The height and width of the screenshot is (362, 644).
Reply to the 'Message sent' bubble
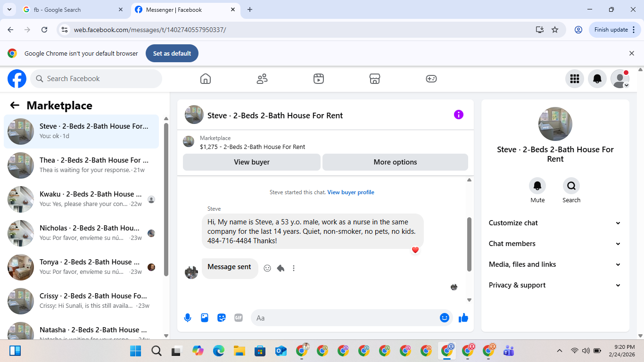click(281, 268)
